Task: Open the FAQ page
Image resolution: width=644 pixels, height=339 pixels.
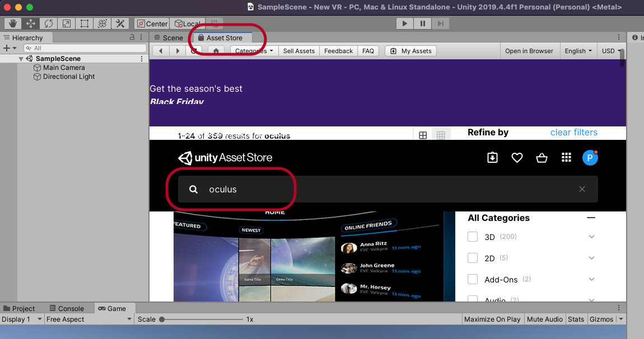Action: coord(368,51)
